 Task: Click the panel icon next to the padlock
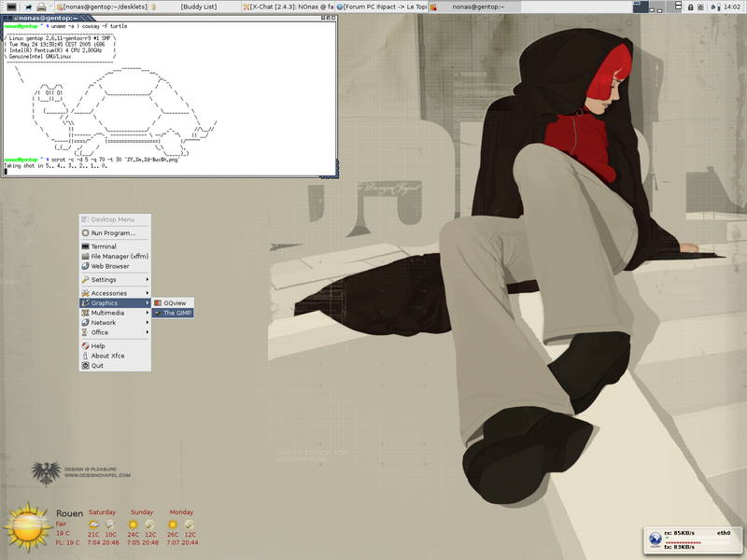(x=700, y=7)
